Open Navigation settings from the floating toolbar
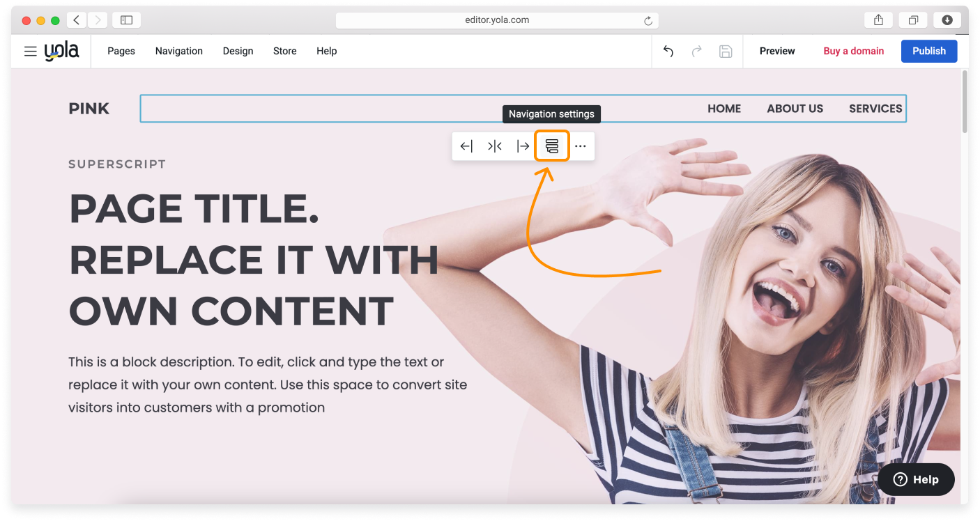 point(552,146)
